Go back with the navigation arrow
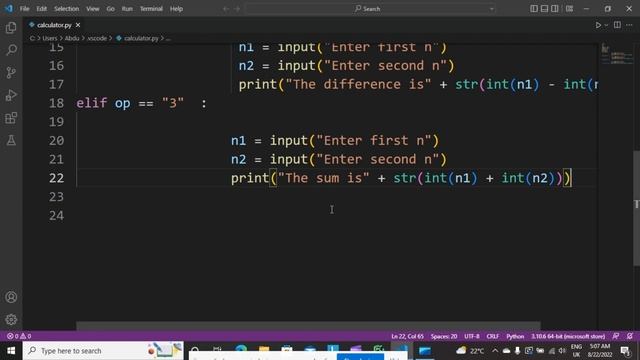The image size is (640, 360). pyautogui.click(x=226, y=9)
